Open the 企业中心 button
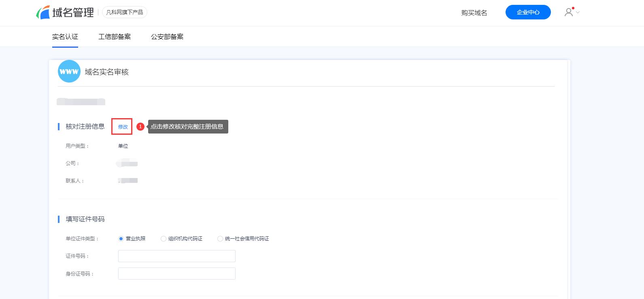This screenshot has height=299, width=644. [528, 12]
